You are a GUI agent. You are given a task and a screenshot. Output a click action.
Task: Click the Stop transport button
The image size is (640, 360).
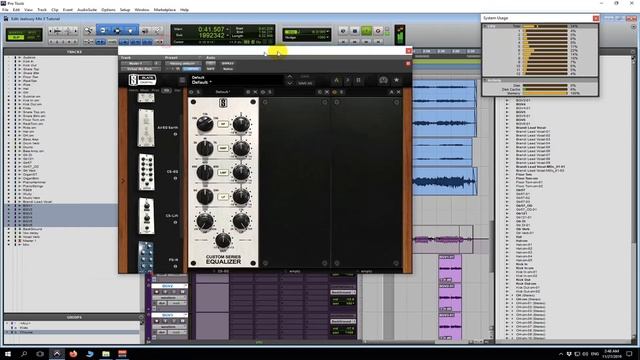[355, 31]
